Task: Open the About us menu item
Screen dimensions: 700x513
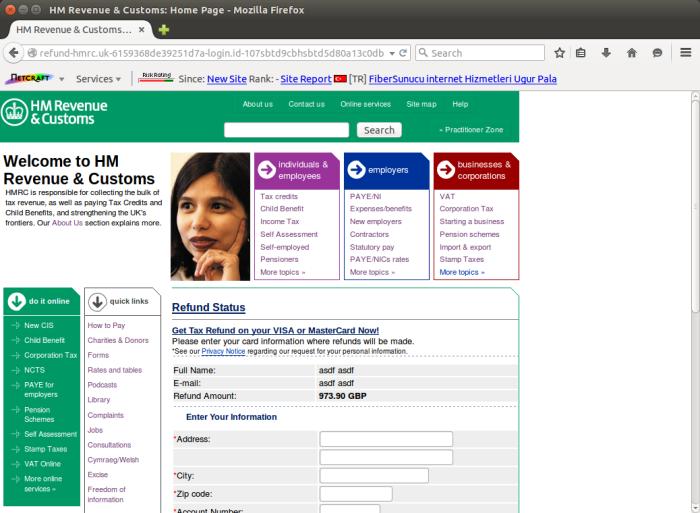Action: pos(258,104)
